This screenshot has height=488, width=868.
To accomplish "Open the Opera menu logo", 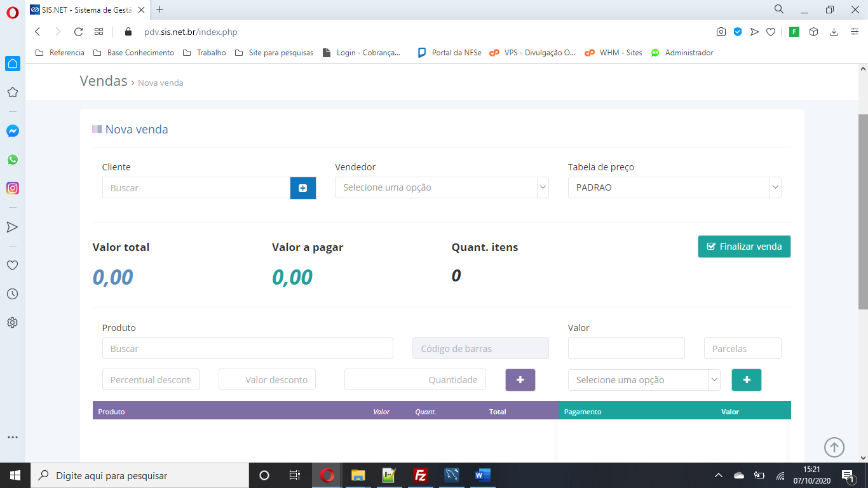I will tap(12, 12).
